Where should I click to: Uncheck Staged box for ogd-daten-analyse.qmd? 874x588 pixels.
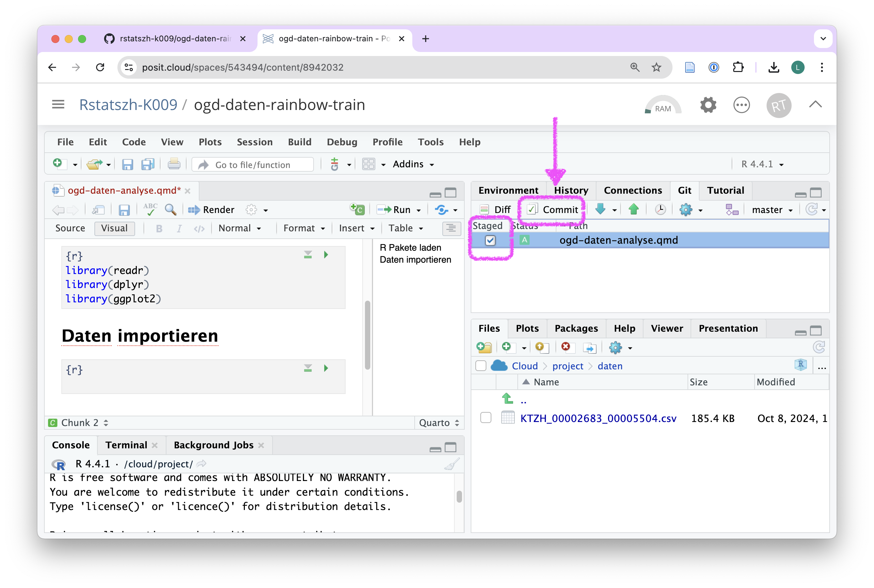coord(490,240)
